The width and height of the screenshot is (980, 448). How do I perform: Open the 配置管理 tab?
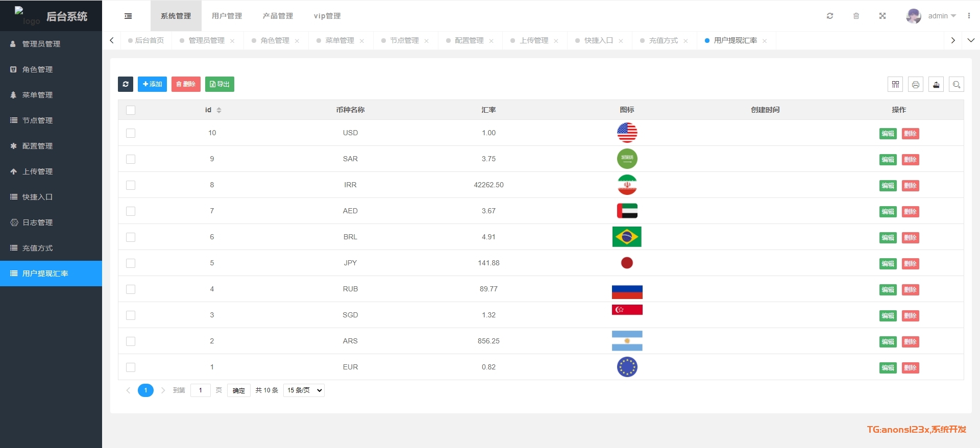[469, 41]
